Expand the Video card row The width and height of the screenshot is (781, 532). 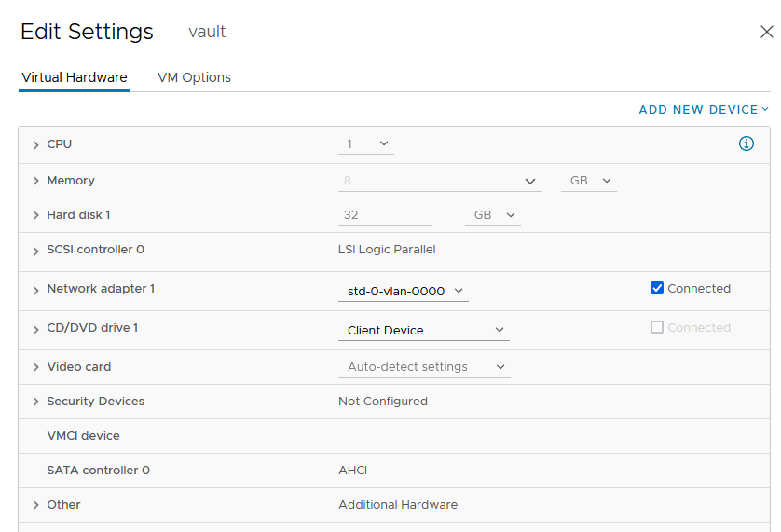pyautogui.click(x=35, y=367)
